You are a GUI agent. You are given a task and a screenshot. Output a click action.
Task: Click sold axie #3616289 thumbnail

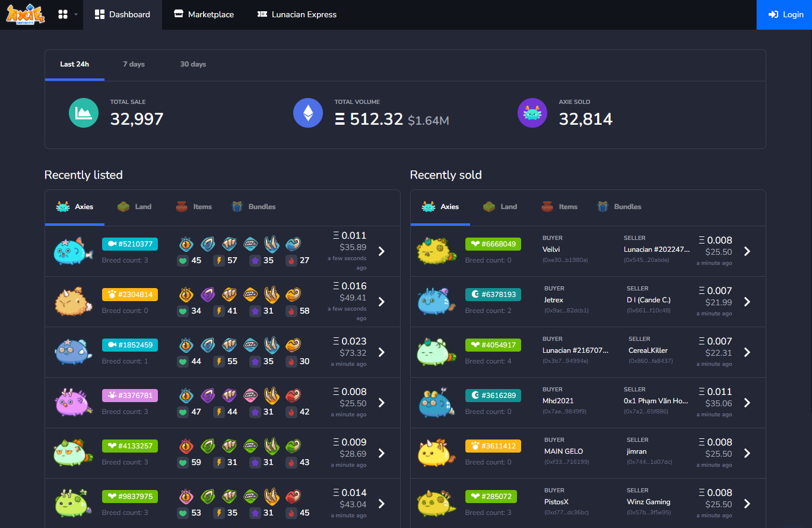[437, 402]
